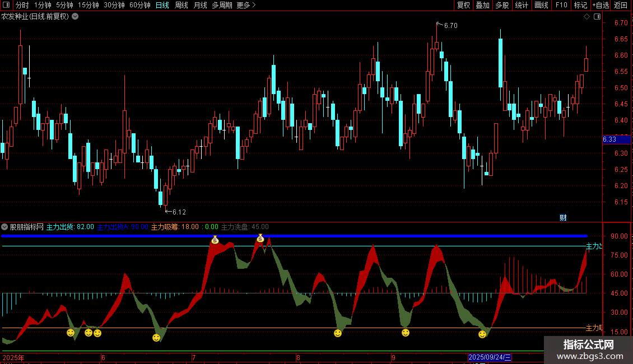The width and height of the screenshot is (633, 364).
Task: Click the 6.50 price axis label
Action: [x=621, y=87]
